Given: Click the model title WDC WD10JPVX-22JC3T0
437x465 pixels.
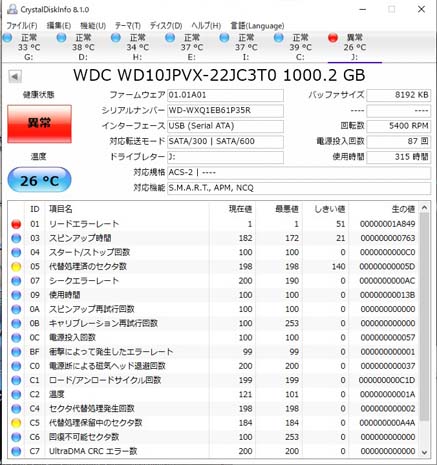Looking at the screenshot, I should 175,75.
